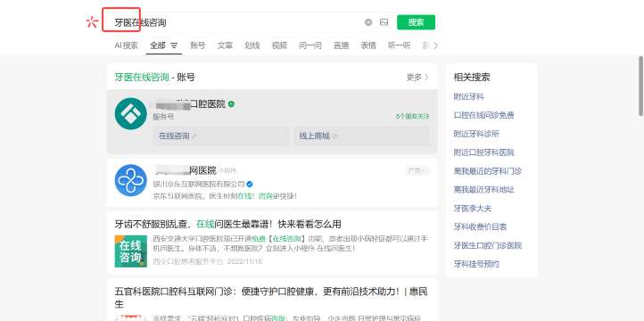Click related search 附近牙科诊所
The height and width of the screenshot is (321, 644).
476,134
